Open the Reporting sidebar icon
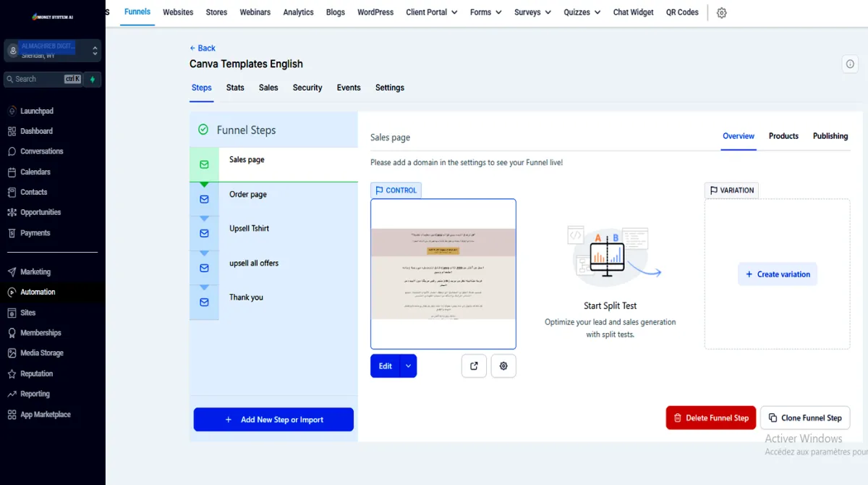The width and height of the screenshot is (868, 485). click(x=12, y=395)
